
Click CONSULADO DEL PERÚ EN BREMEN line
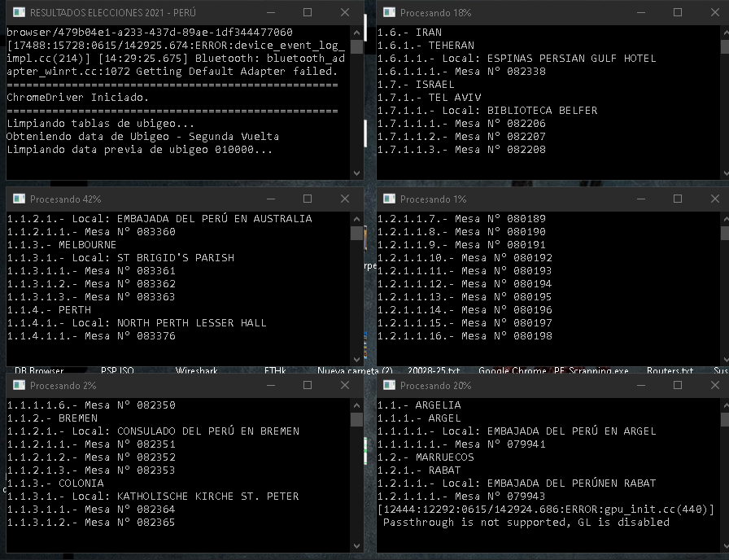click(153, 431)
